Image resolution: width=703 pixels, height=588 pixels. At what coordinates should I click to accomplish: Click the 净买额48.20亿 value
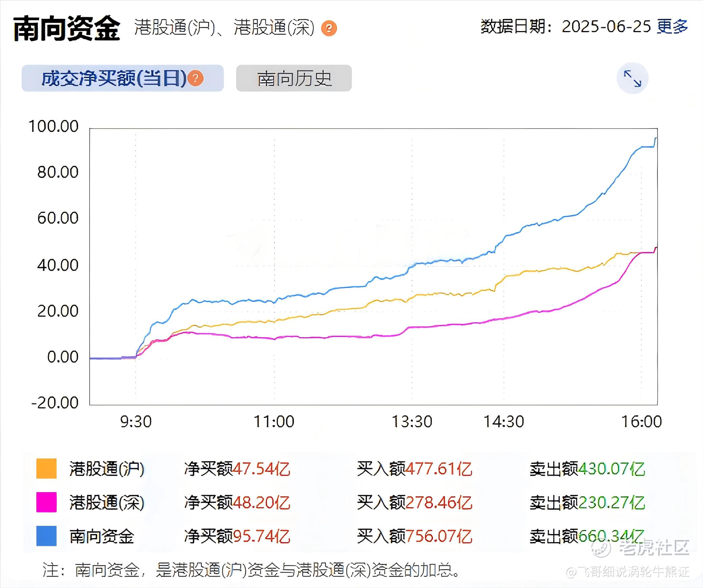tap(237, 503)
